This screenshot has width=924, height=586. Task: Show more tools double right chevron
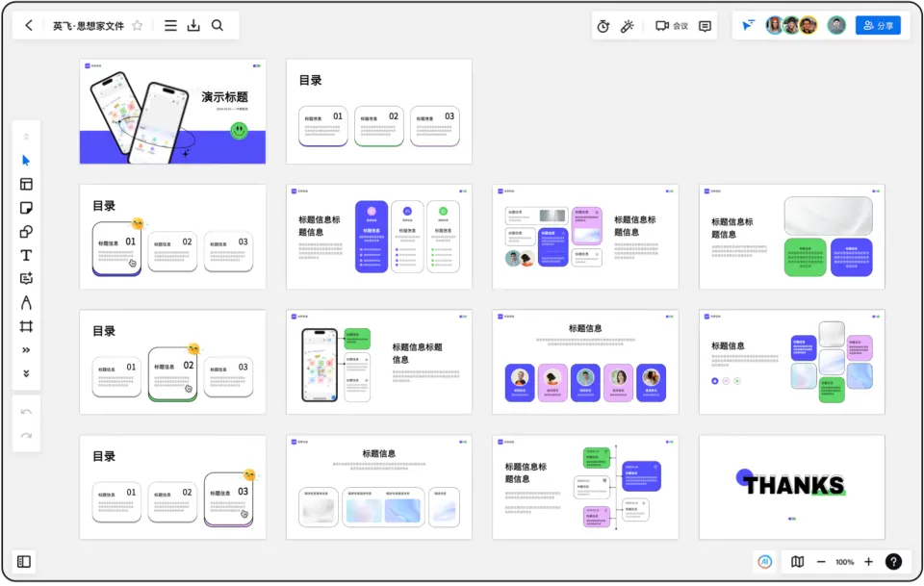tap(26, 350)
